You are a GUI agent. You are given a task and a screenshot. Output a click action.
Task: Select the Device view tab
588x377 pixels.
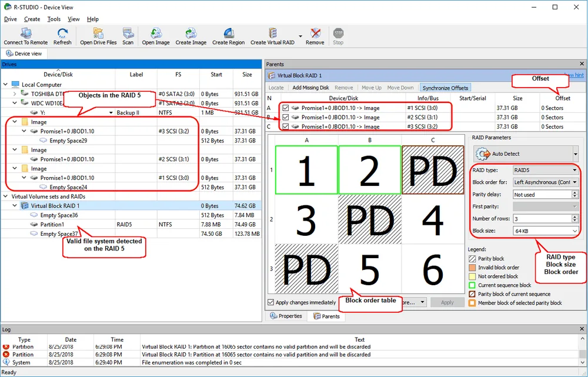24,54
